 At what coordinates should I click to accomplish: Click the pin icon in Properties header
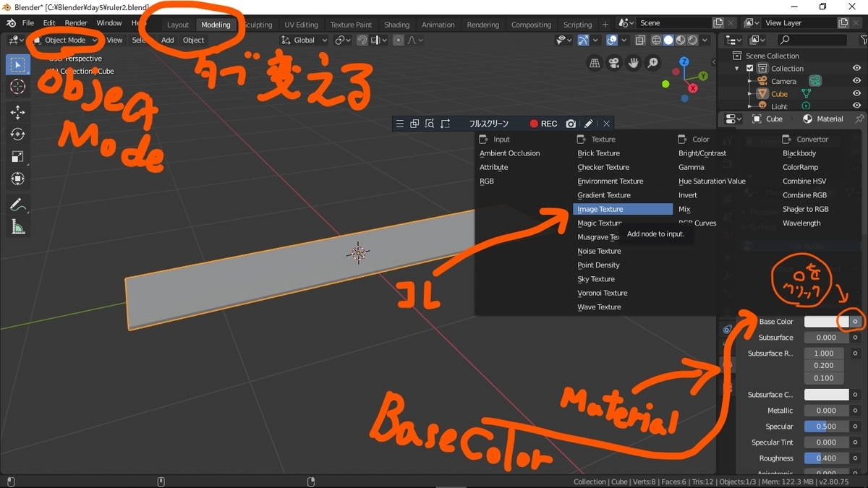pyautogui.click(x=859, y=119)
